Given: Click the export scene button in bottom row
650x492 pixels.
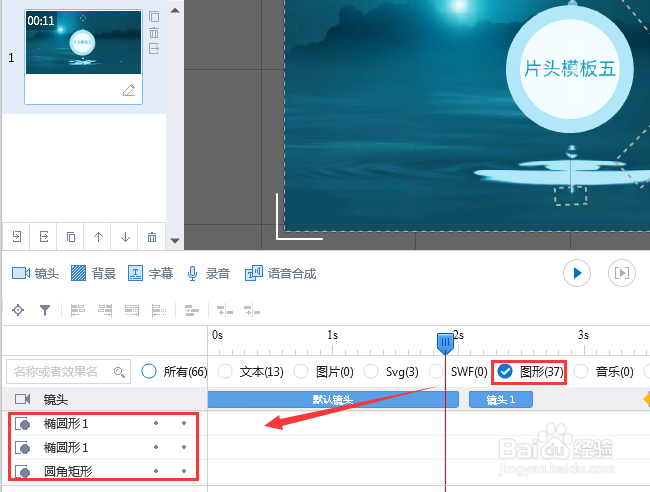Looking at the screenshot, I should (44, 237).
